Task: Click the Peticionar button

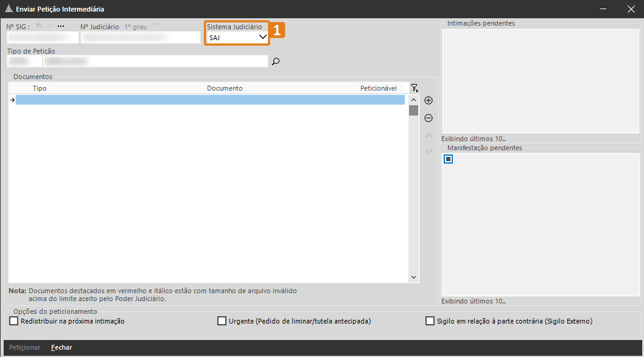Action: (x=25, y=347)
